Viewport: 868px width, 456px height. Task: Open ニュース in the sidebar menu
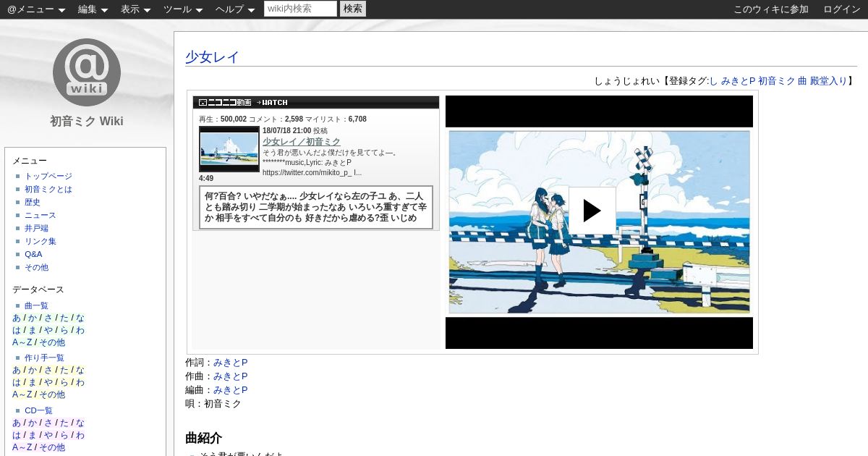(x=41, y=215)
